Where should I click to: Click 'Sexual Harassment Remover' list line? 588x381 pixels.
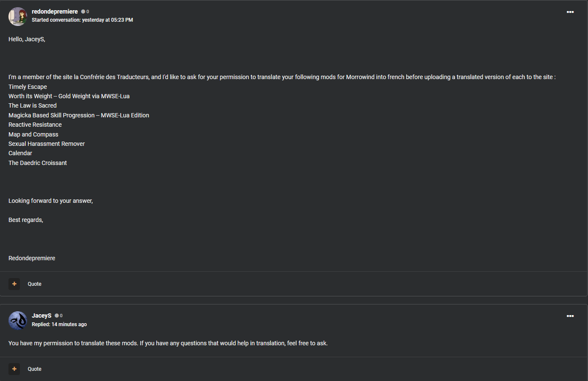[x=47, y=144]
